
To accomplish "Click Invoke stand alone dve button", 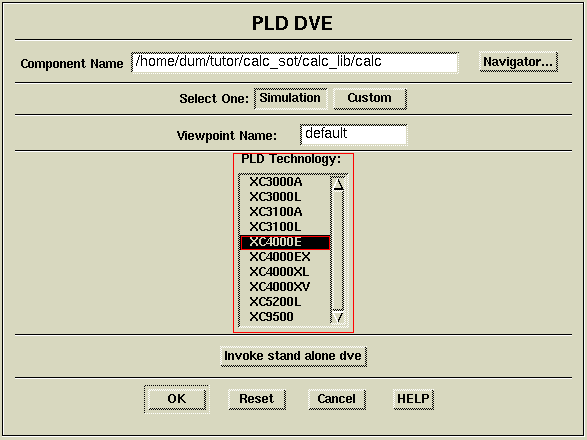I will pos(293,356).
